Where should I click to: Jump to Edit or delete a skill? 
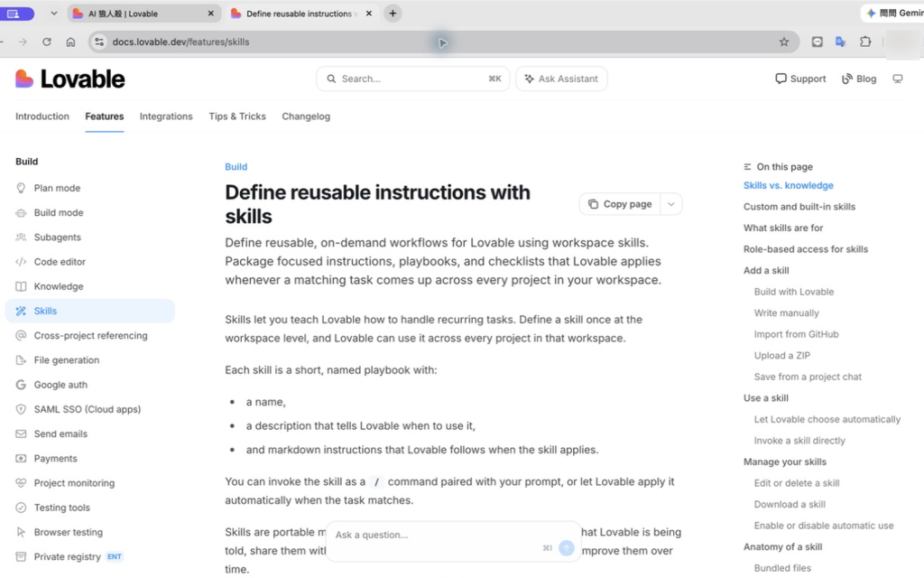(796, 482)
